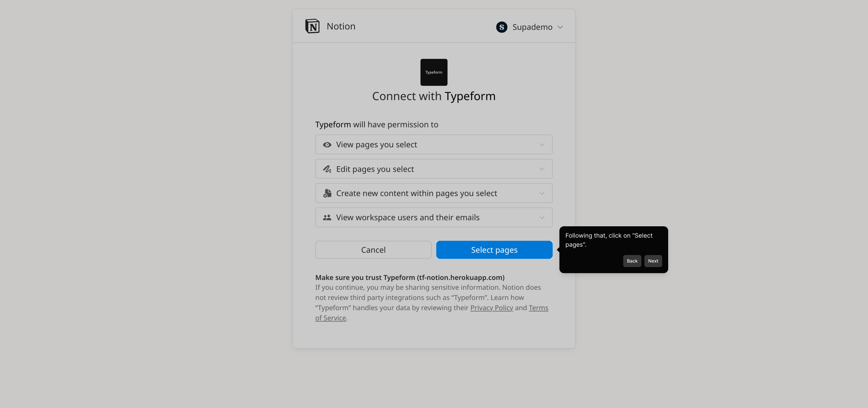Expand the View pages you select chevron

tap(542, 145)
